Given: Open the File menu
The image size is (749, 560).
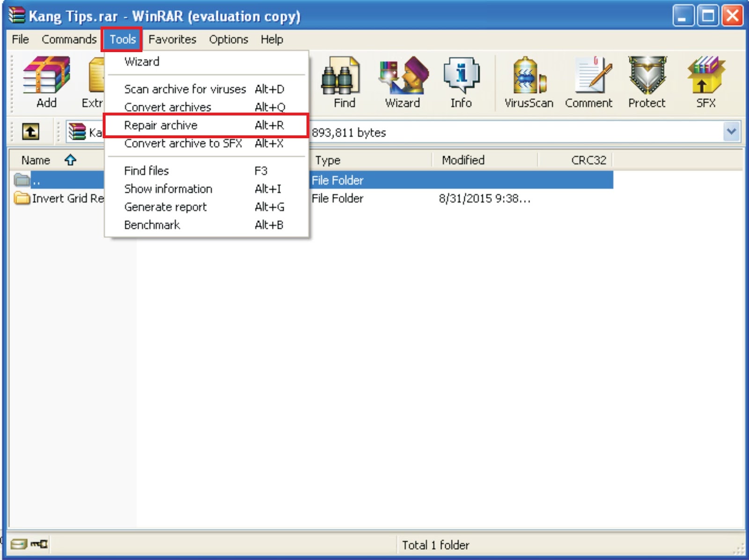Looking at the screenshot, I should pos(20,39).
